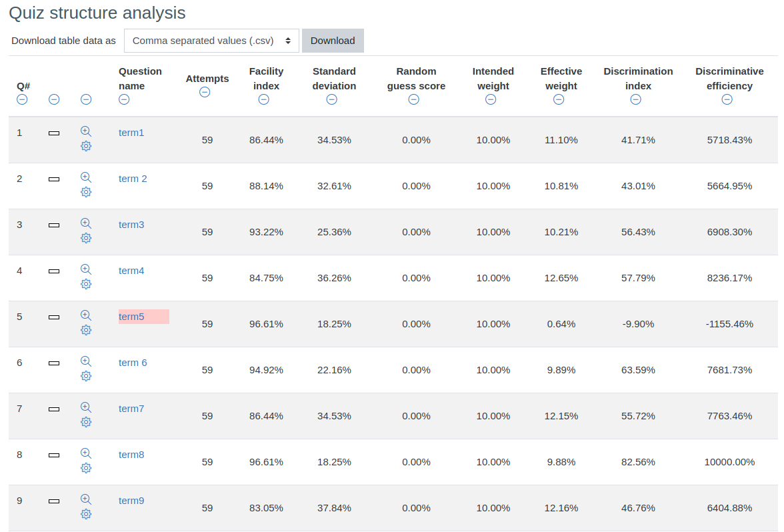
Task: Preview question term8 with magnifier icon
Action: tap(86, 453)
